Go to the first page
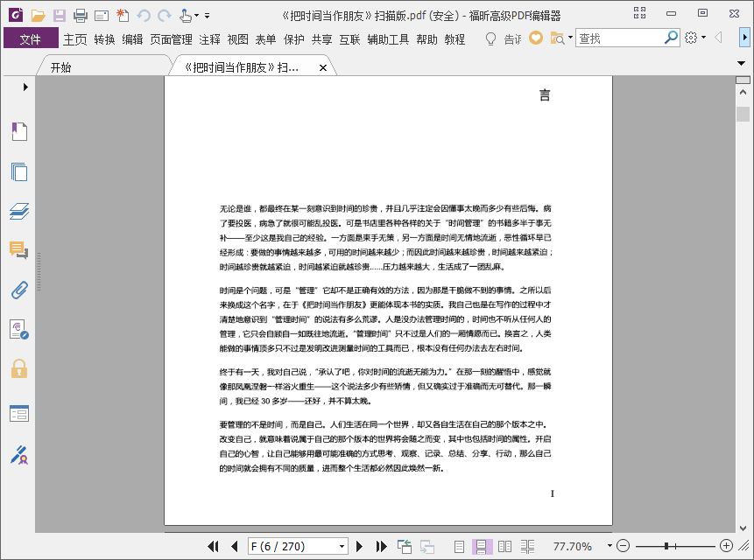Image resolution: width=754 pixels, height=560 pixels. pos(213,546)
